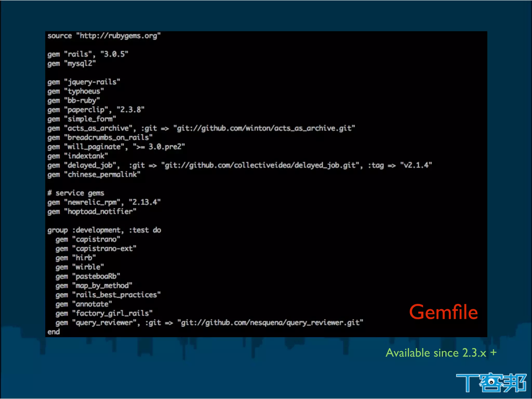
Task: Select the gem "map_by_method" line
Action: click(94, 286)
